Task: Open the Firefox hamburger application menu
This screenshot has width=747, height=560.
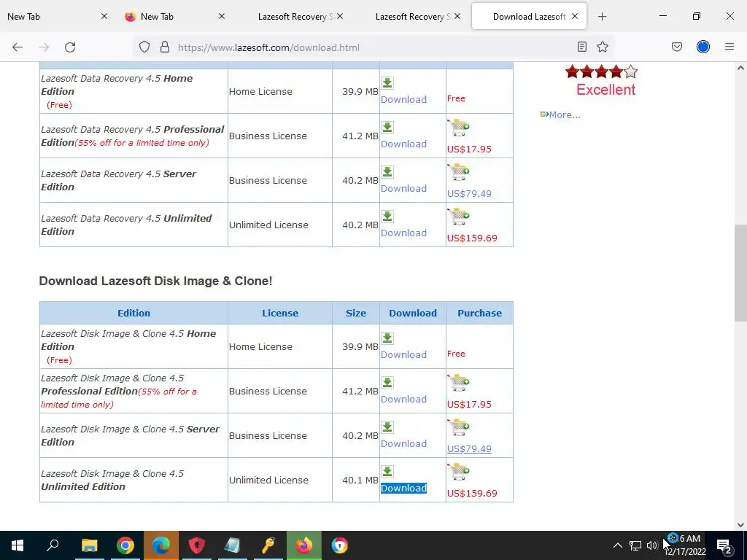Action: point(729,47)
